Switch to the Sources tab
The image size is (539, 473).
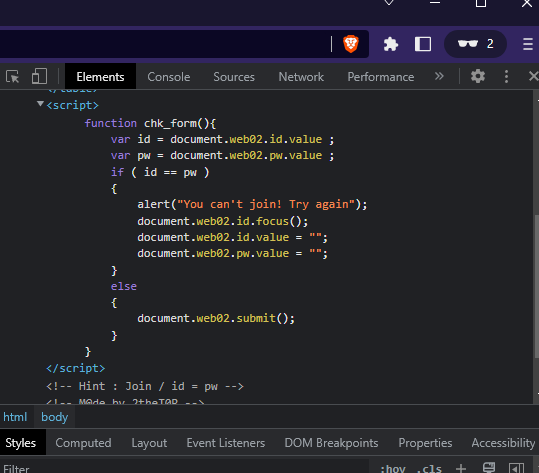(x=234, y=77)
